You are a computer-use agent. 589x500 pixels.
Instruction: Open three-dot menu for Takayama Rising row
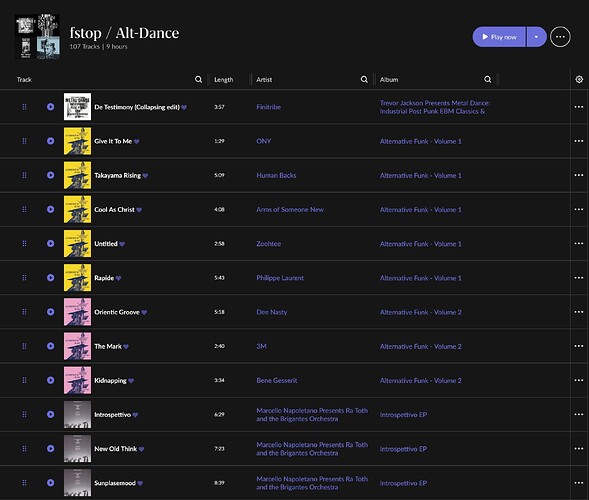[x=579, y=175]
